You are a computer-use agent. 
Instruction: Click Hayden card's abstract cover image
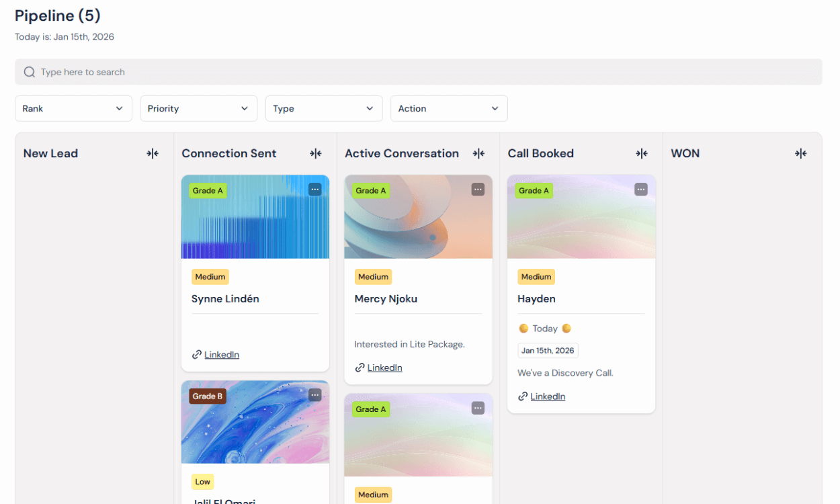pyautogui.click(x=581, y=225)
